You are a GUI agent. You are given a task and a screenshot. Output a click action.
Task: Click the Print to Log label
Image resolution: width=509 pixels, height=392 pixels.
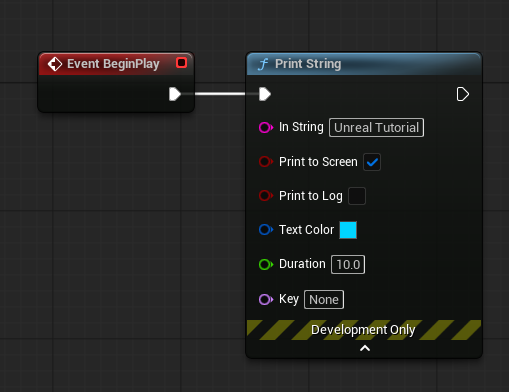pyautogui.click(x=311, y=196)
